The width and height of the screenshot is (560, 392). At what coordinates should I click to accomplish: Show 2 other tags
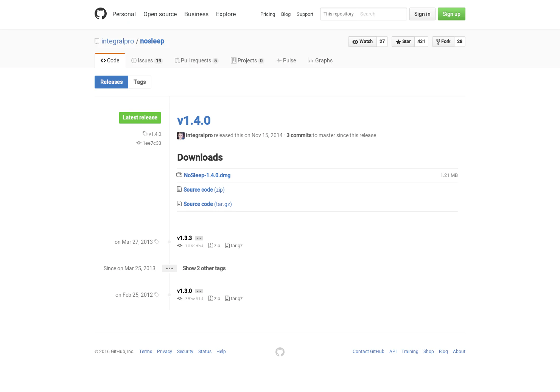click(x=204, y=268)
